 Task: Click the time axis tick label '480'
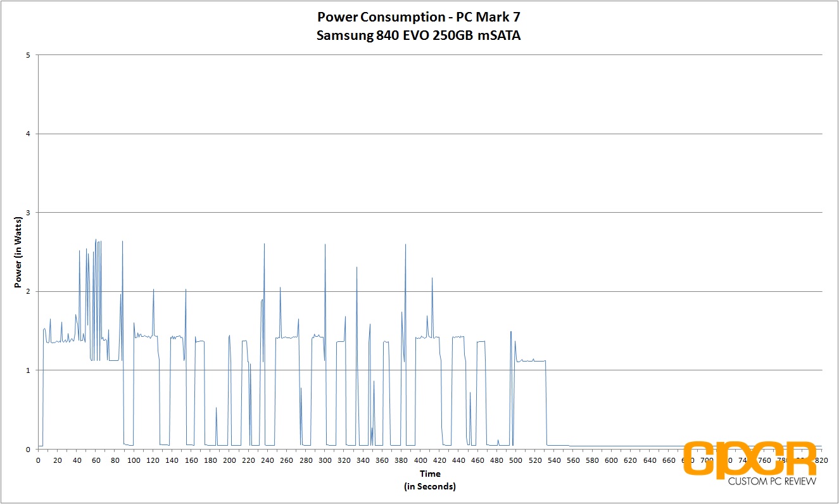pos(497,460)
